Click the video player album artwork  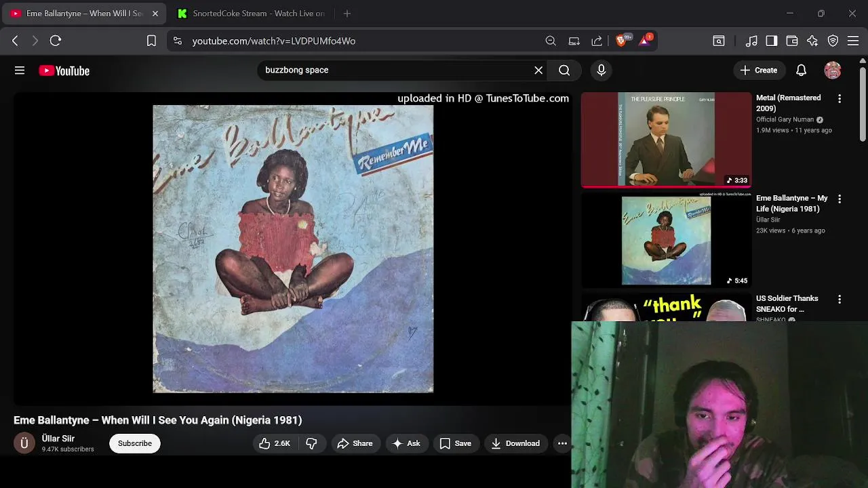[x=293, y=249]
